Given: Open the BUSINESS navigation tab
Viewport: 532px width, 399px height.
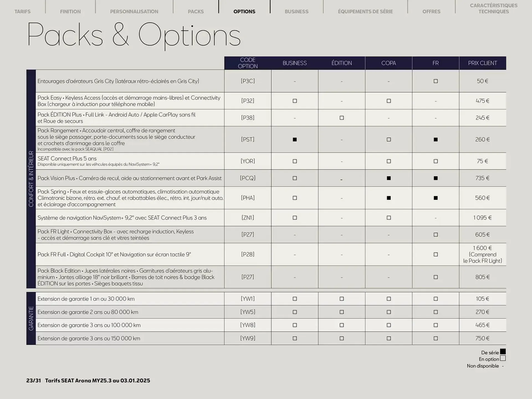Looking at the screenshot, I should pos(296,11).
